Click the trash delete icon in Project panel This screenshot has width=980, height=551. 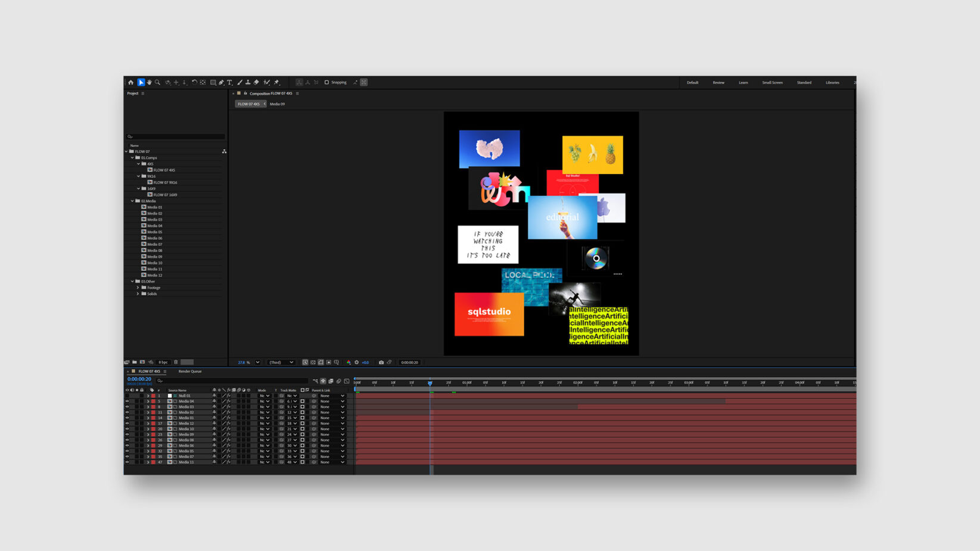click(176, 362)
